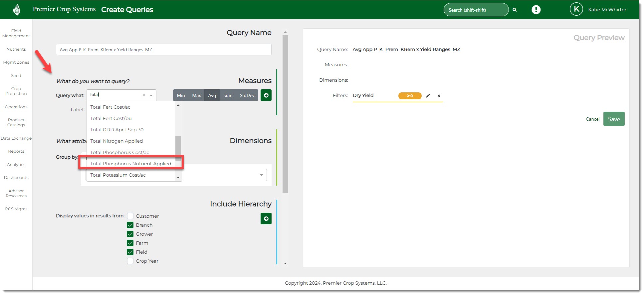The image size is (644, 295).
Task: Remove the Dry Yield filter
Action: tap(439, 96)
